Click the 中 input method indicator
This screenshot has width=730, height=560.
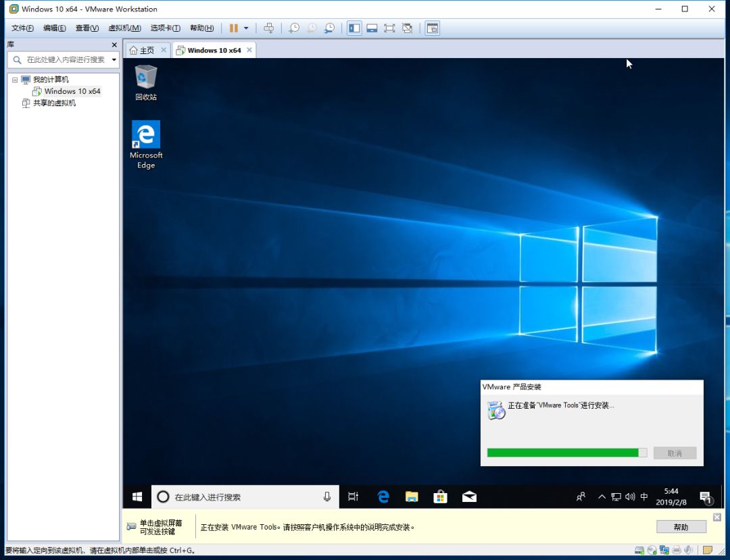(644, 497)
